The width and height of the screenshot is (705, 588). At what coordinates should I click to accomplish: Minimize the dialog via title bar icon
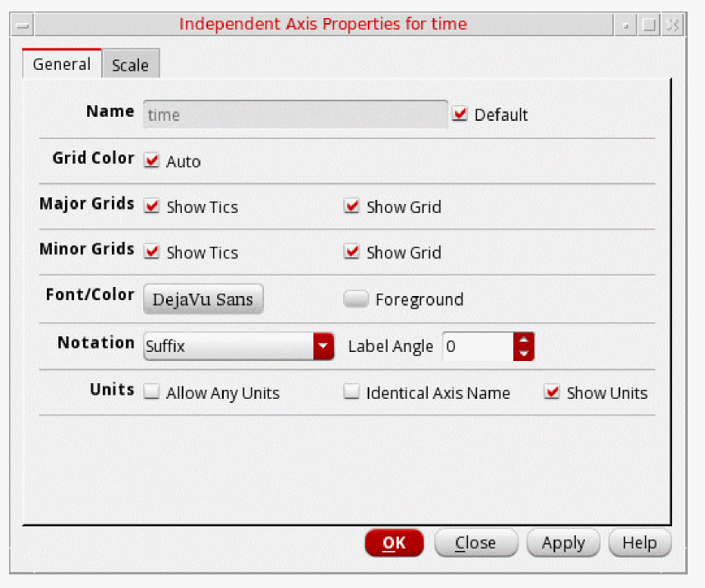click(x=625, y=25)
